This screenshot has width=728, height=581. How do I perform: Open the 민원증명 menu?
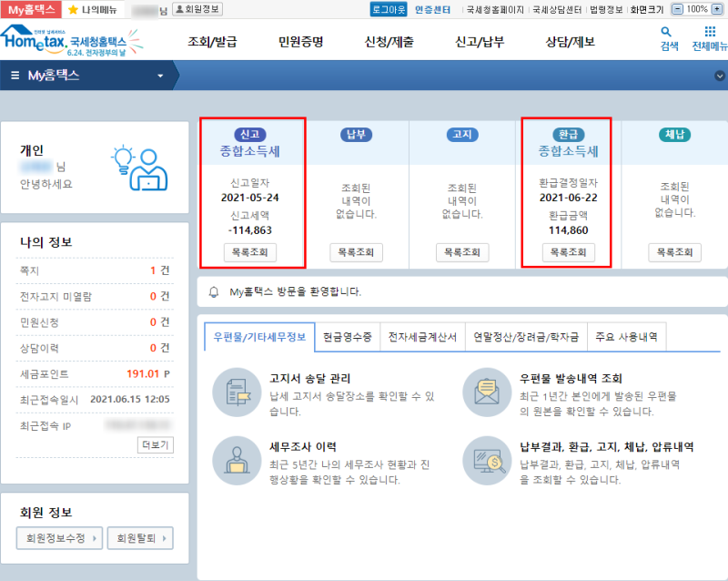pos(301,42)
